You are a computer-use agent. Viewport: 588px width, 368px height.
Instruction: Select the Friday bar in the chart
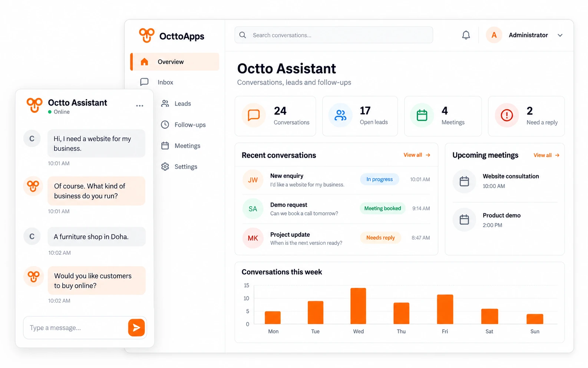tap(445, 309)
